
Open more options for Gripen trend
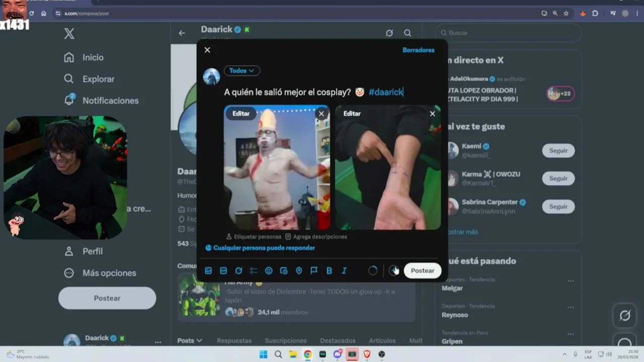571,334
